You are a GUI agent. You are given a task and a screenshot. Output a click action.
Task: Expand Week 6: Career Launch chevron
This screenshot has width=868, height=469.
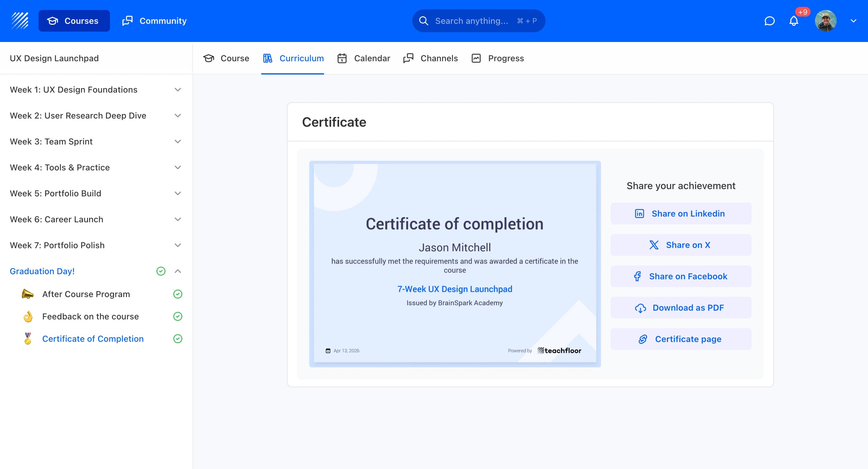pyautogui.click(x=178, y=220)
